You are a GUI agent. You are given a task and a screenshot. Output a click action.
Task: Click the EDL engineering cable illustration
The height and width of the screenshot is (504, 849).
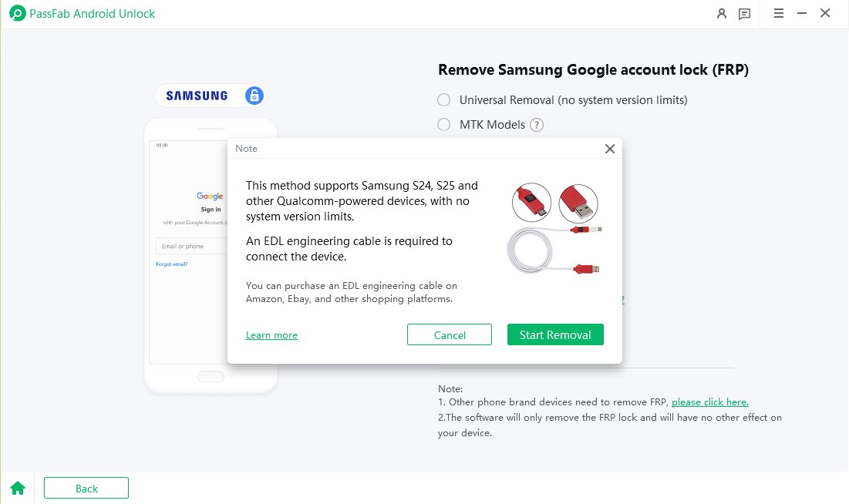pyautogui.click(x=554, y=231)
